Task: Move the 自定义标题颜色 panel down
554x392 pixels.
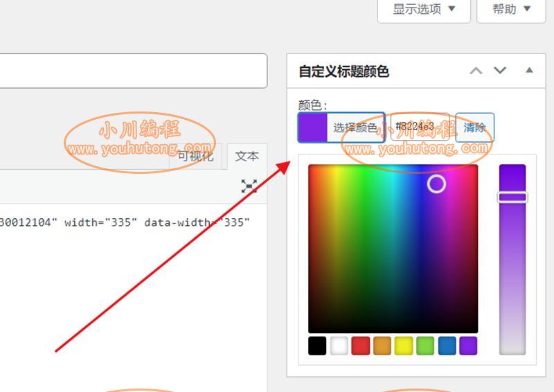Action: coord(499,71)
